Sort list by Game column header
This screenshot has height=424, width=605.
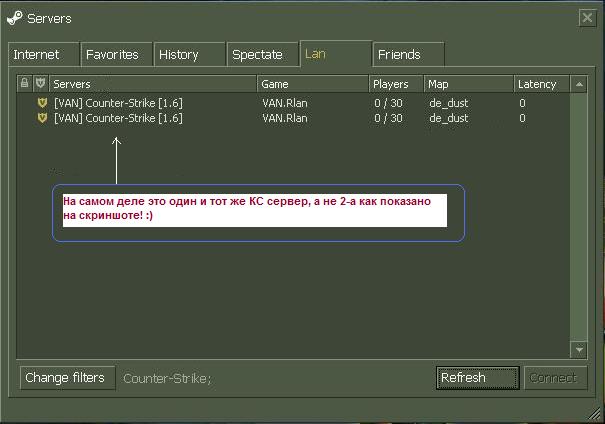(313, 84)
